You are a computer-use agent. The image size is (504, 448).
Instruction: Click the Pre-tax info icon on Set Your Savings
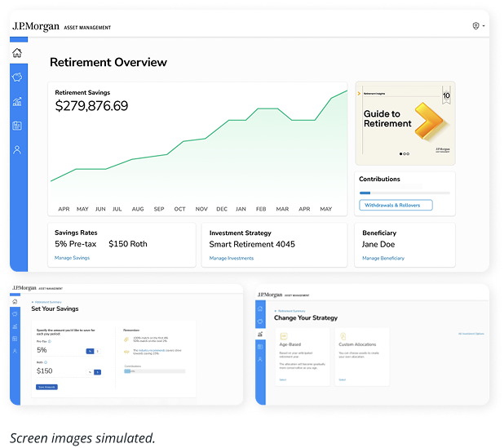(x=50, y=342)
